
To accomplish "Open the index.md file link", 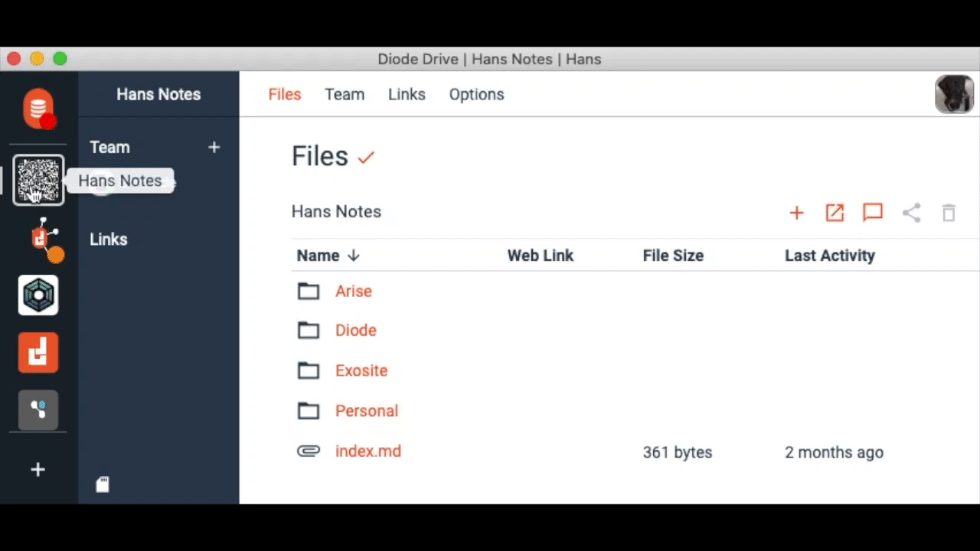I will coord(368,452).
